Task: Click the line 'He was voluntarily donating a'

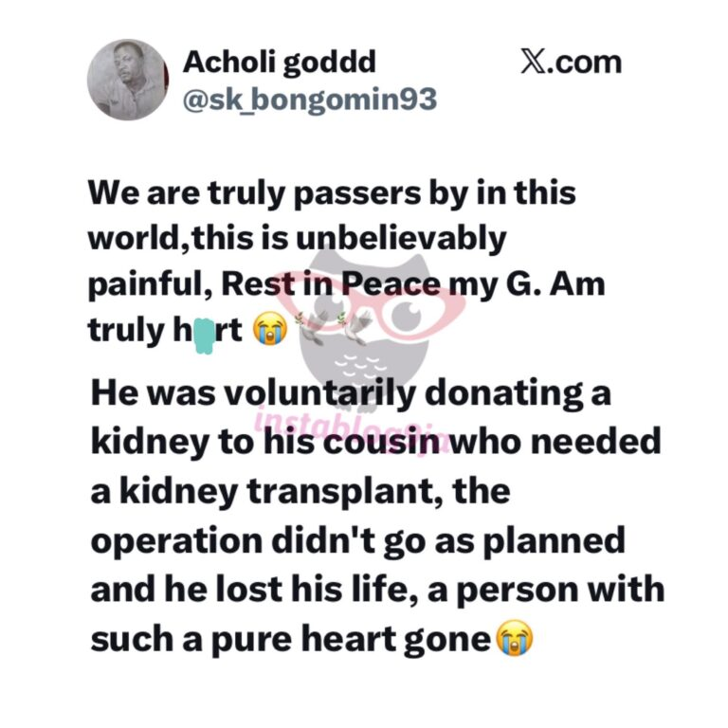Action: click(x=351, y=390)
